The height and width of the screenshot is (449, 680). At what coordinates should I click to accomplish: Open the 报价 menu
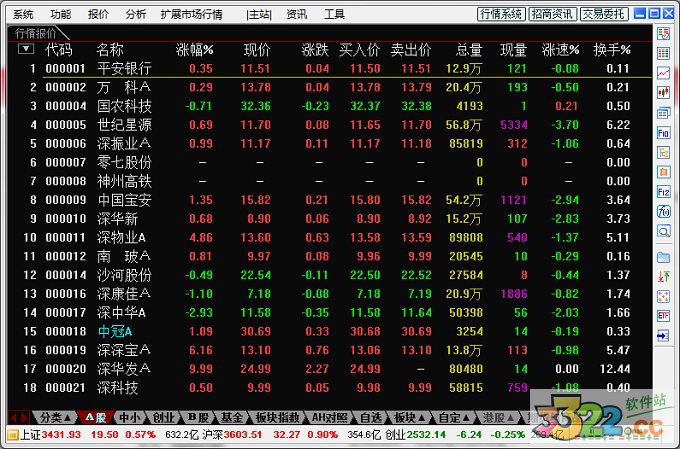98,14
